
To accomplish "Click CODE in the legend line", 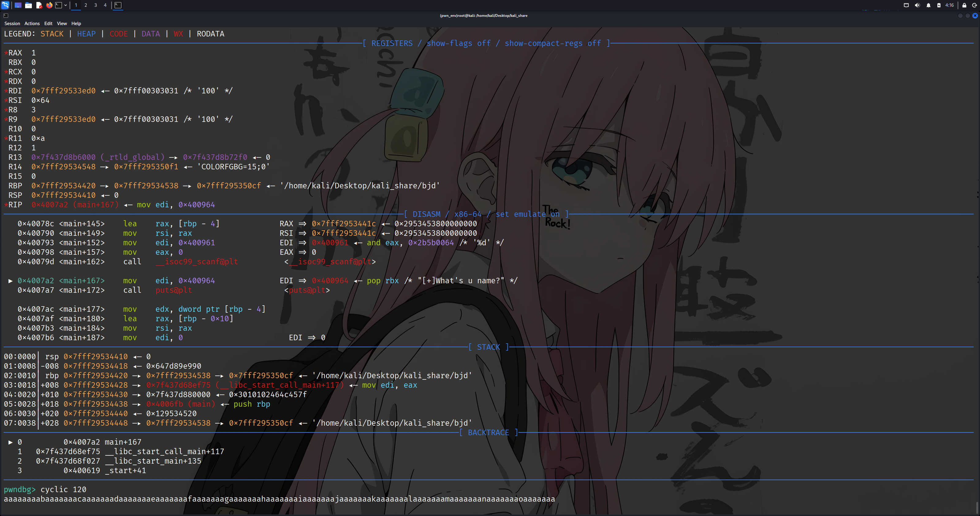I will 119,34.
